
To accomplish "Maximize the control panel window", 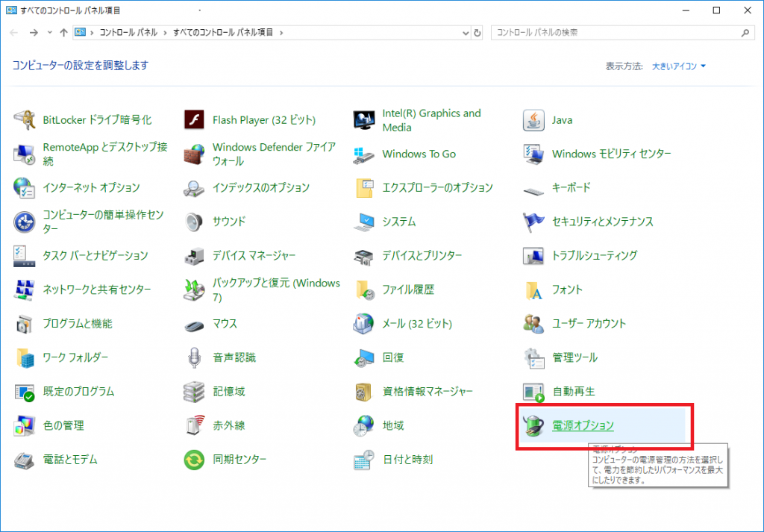I will click(716, 10).
